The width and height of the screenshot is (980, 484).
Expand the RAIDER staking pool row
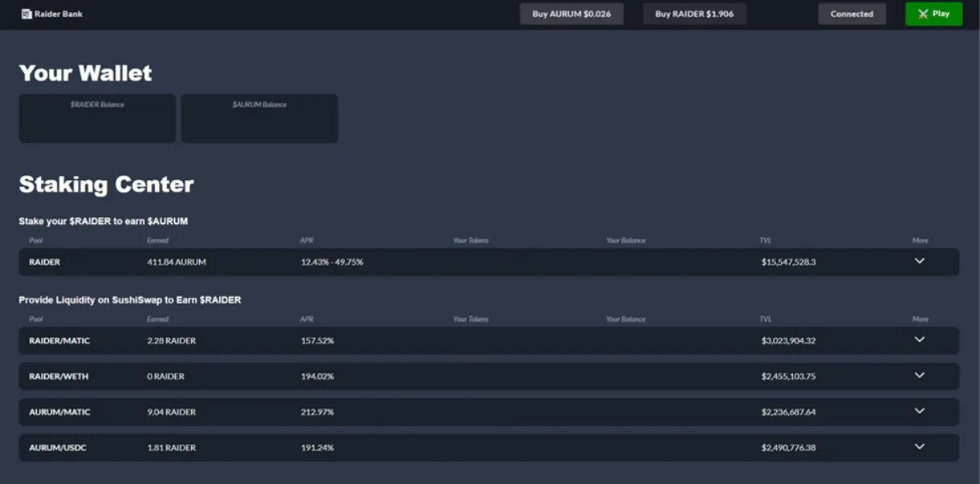(x=919, y=261)
